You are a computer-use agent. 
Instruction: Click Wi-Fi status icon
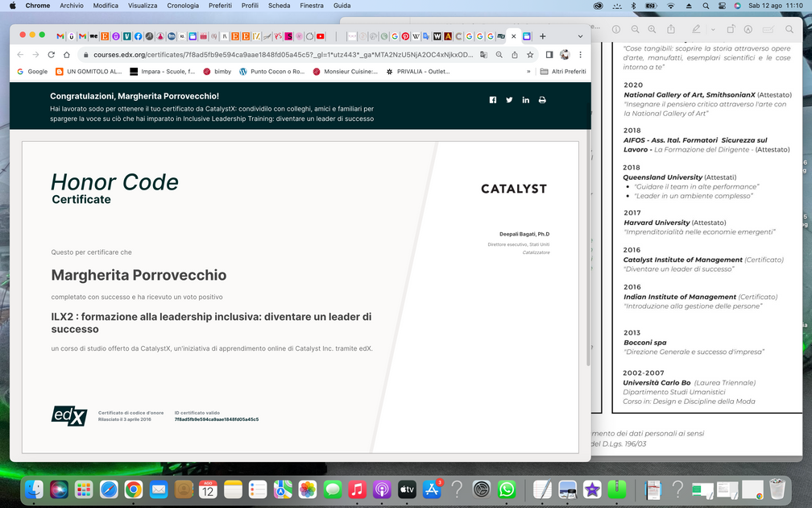tap(671, 6)
